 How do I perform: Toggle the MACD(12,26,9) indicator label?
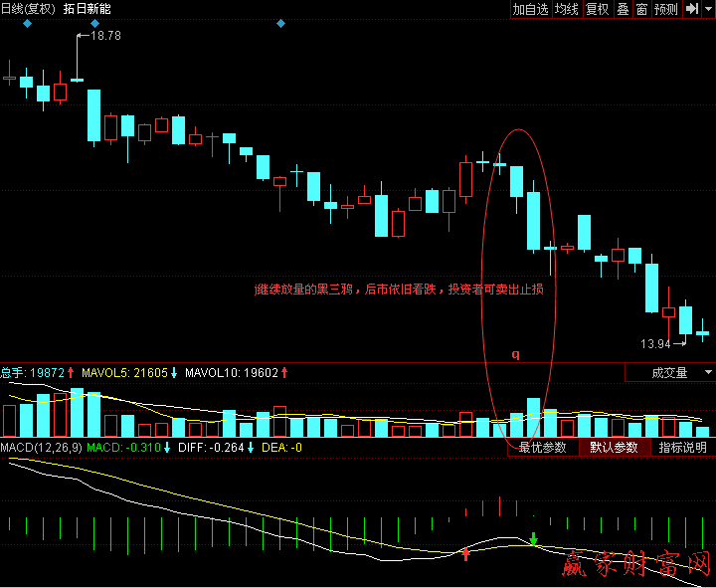pyautogui.click(x=41, y=448)
